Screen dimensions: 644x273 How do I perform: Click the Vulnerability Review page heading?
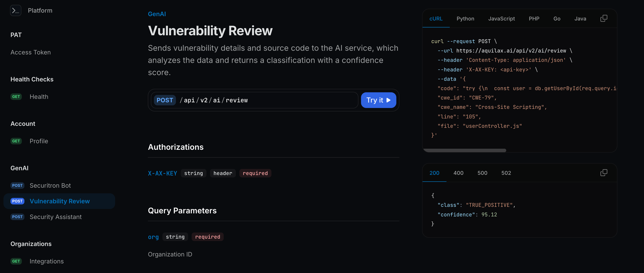click(210, 31)
